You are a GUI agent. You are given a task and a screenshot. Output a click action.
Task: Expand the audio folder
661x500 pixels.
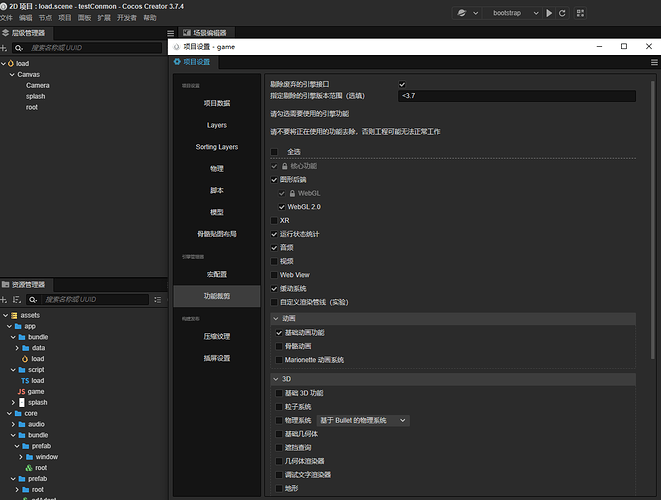click(13, 424)
